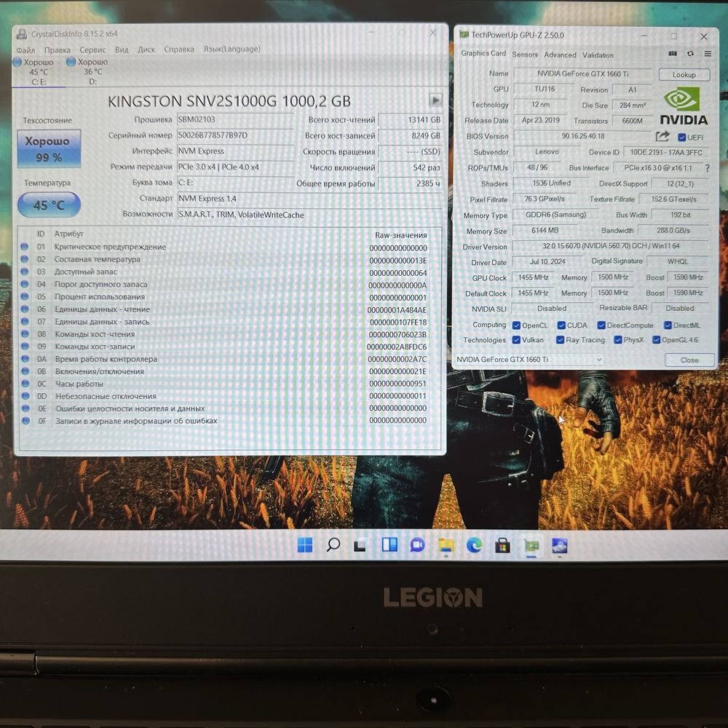
Task: Open the Chat icon on the taskbar
Action: [x=417, y=545]
